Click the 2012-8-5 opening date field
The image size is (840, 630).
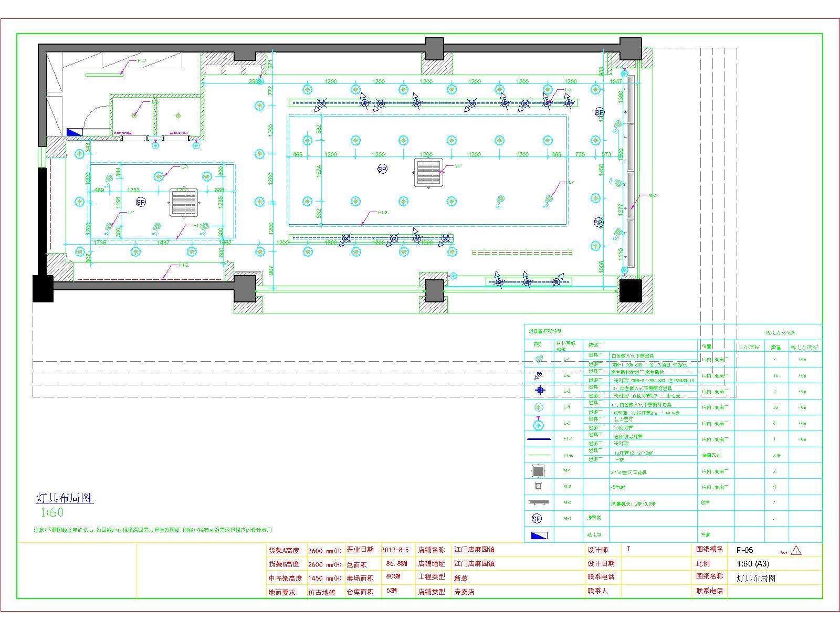click(394, 550)
